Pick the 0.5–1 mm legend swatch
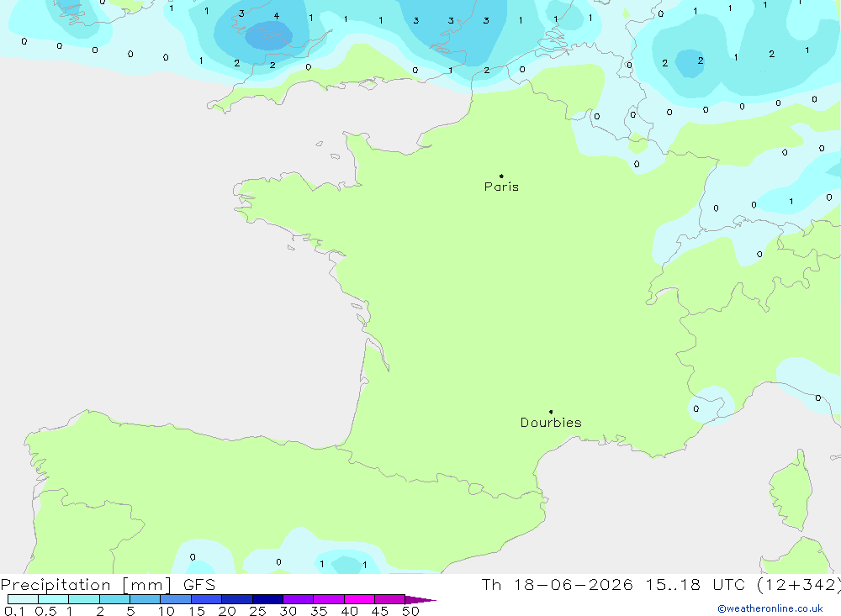Screen dimensions: 841x616 coord(53,599)
